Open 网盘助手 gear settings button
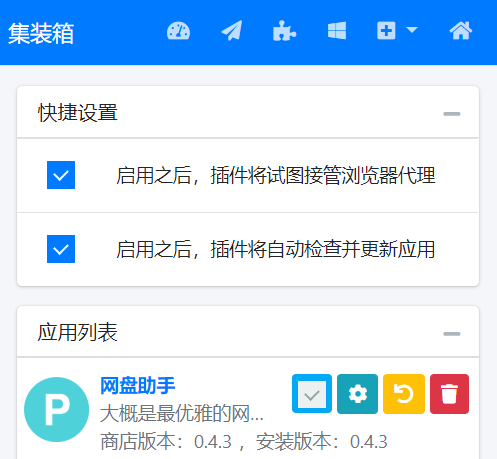 pos(357,394)
